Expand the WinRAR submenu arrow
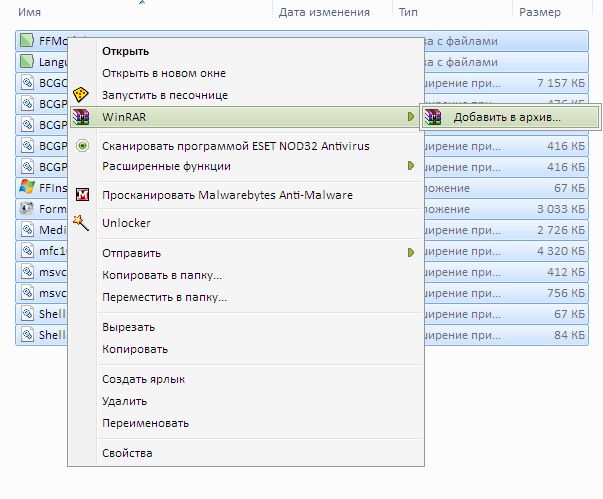603x499 pixels. (x=410, y=117)
